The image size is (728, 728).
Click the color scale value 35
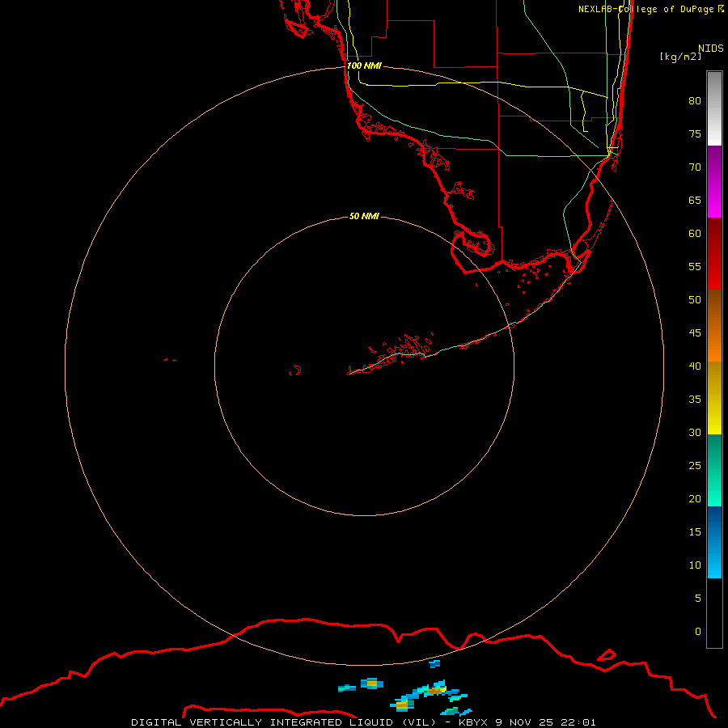coord(695,400)
